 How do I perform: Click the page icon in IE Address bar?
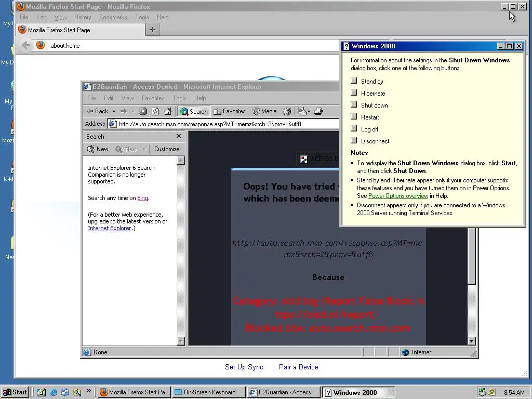point(112,124)
